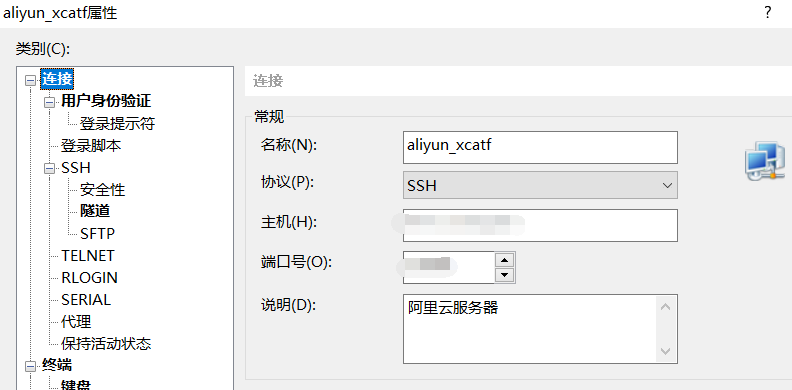Click the 名称 field containing aliyun_xcatf
Screen dimensions: 792x390
(540, 148)
